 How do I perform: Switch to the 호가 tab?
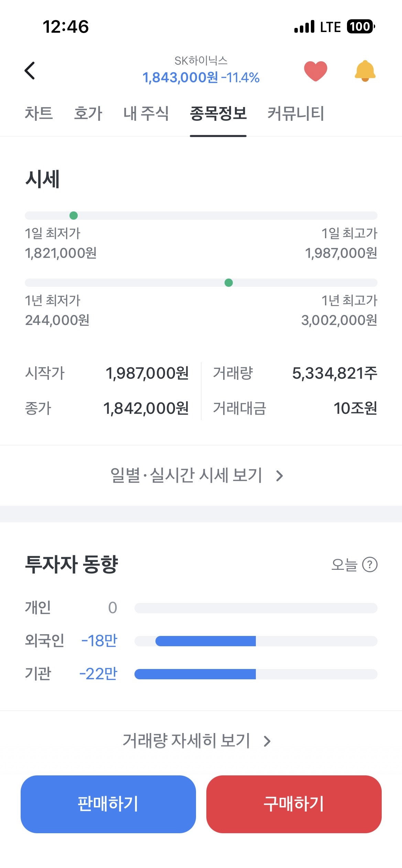tap(88, 113)
